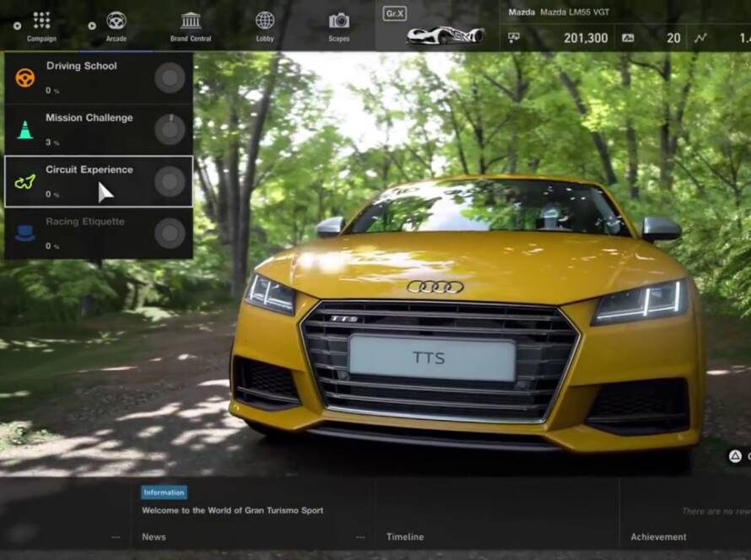Open the Timeline panel
The height and width of the screenshot is (560, 751).
405,536
